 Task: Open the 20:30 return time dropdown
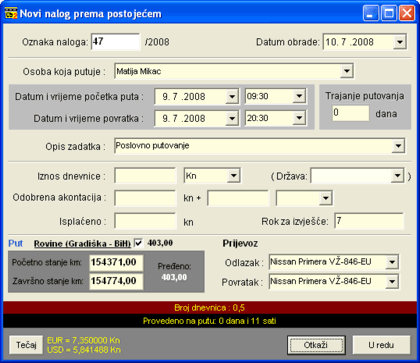coord(299,118)
